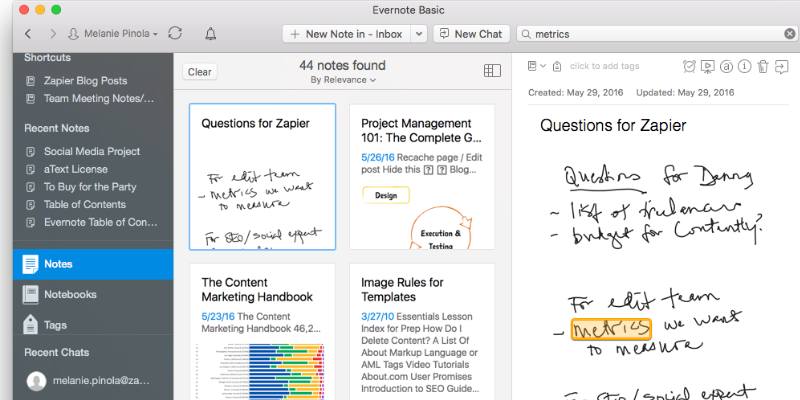Click the sync icon

(x=175, y=34)
